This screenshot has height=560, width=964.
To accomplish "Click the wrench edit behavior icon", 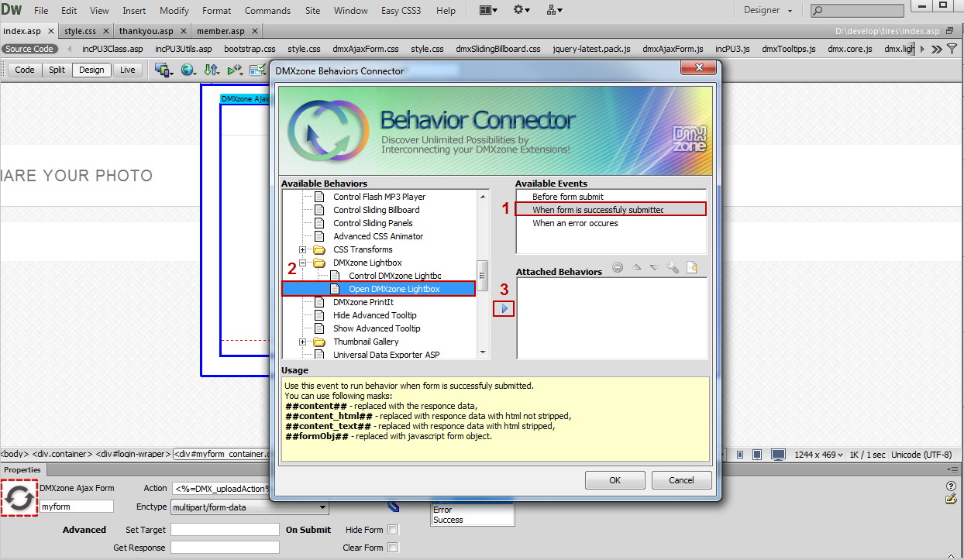I will tap(673, 267).
